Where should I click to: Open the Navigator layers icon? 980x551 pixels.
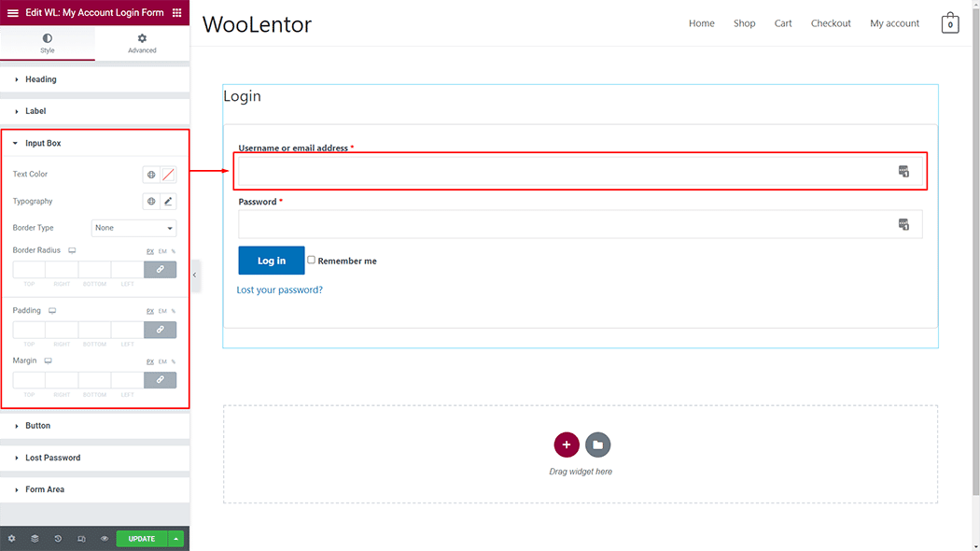click(35, 539)
